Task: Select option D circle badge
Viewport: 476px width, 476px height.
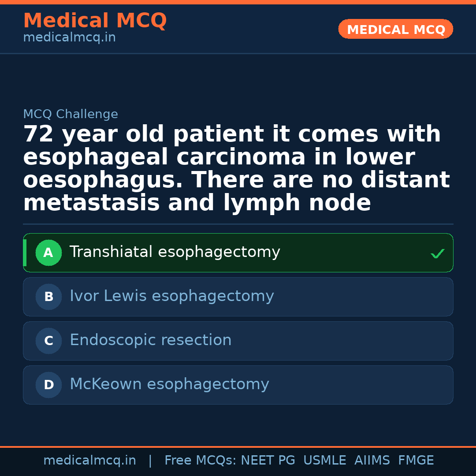Action: pyautogui.click(x=48, y=385)
